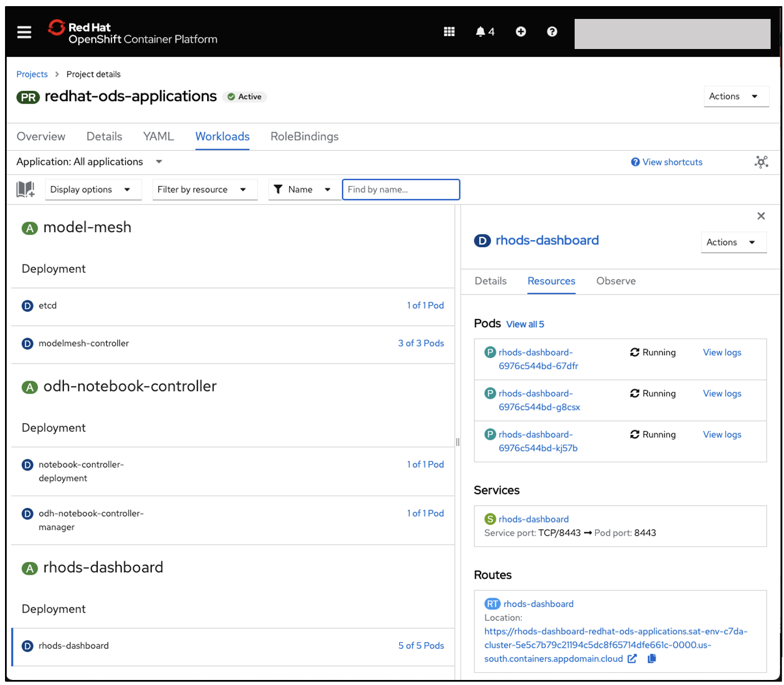Open the project Actions dropdown

(736, 96)
